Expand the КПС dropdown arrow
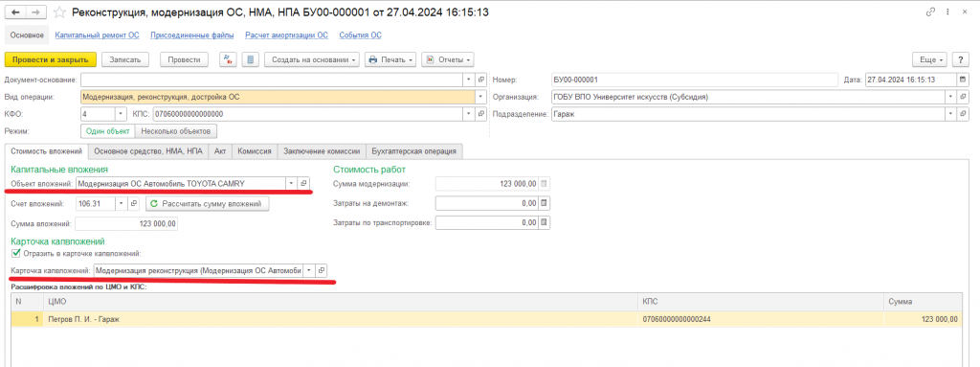This screenshot has height=367, width=980. pyautogui.click(x=469, y=114)
